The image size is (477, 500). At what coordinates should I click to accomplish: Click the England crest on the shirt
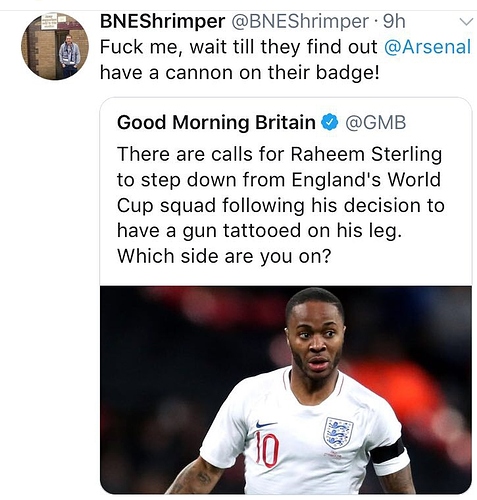(338, 433)
